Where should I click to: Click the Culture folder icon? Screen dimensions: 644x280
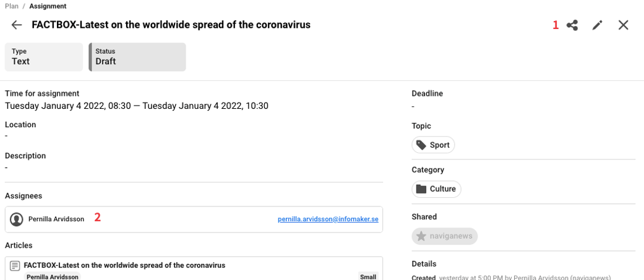point(421,189)
